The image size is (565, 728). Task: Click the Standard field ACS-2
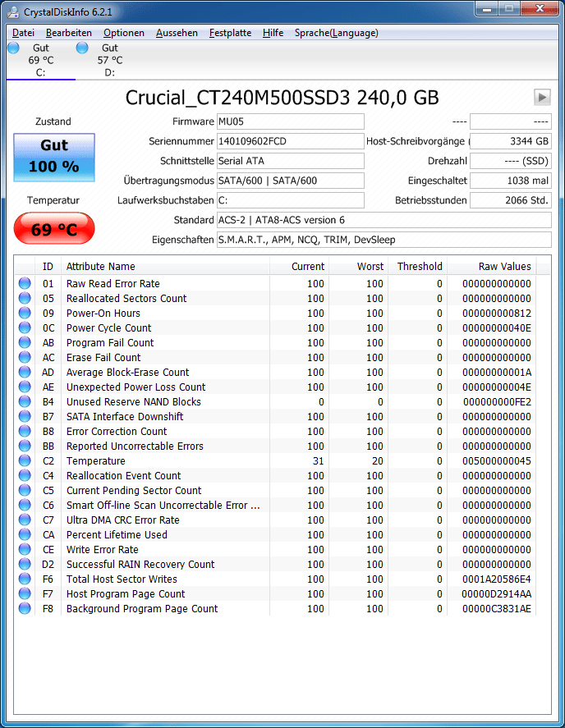click(384, 220)
